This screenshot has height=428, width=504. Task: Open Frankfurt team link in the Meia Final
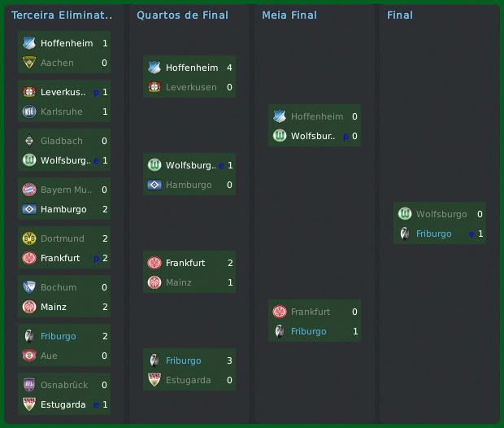point(311,312)
